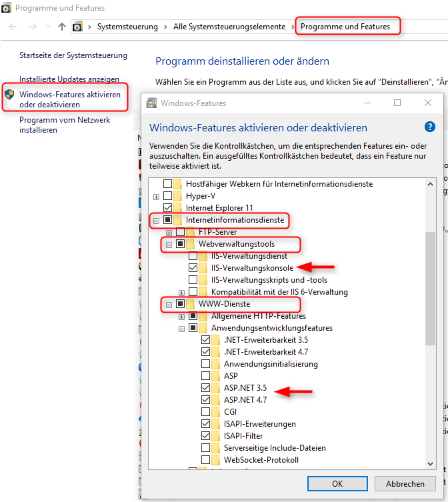Screen dimensions: 448x502
Task: Enable the FTP-Server checkbox
Action: [180, 232]
